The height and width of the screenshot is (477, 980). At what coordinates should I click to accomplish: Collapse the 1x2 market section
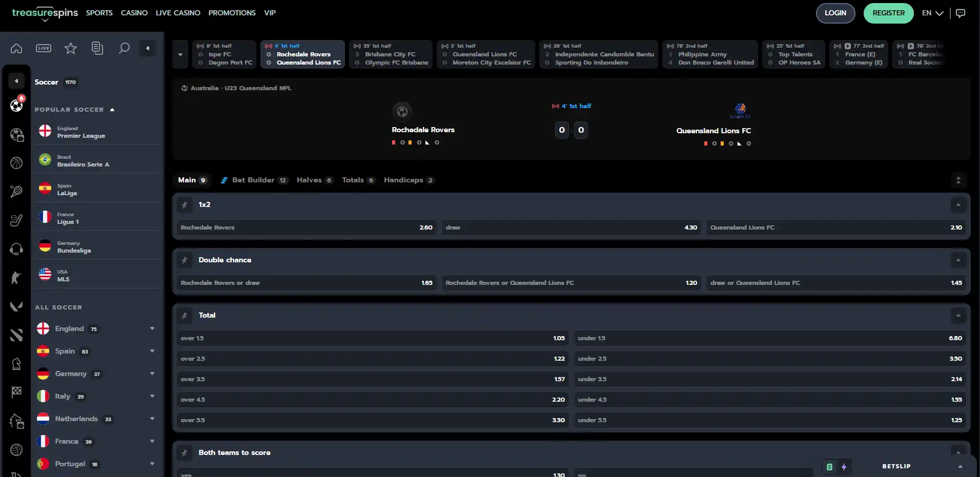click(x=958, y=205)
